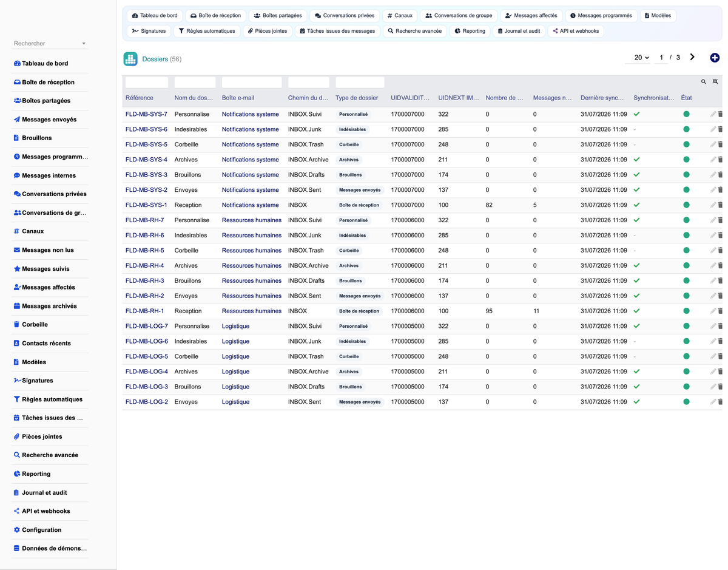This screenshot has width=728, height=570.
Task: Open Ressources humaines link in row FLD-MB-RH-7
Action: pyautogui.click(x=252, y=220)
